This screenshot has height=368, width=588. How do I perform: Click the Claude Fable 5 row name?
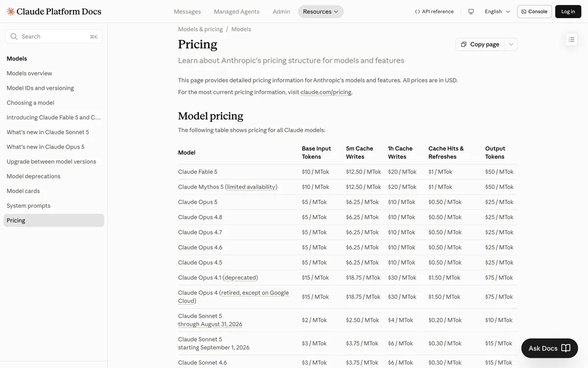coord(197,172)
